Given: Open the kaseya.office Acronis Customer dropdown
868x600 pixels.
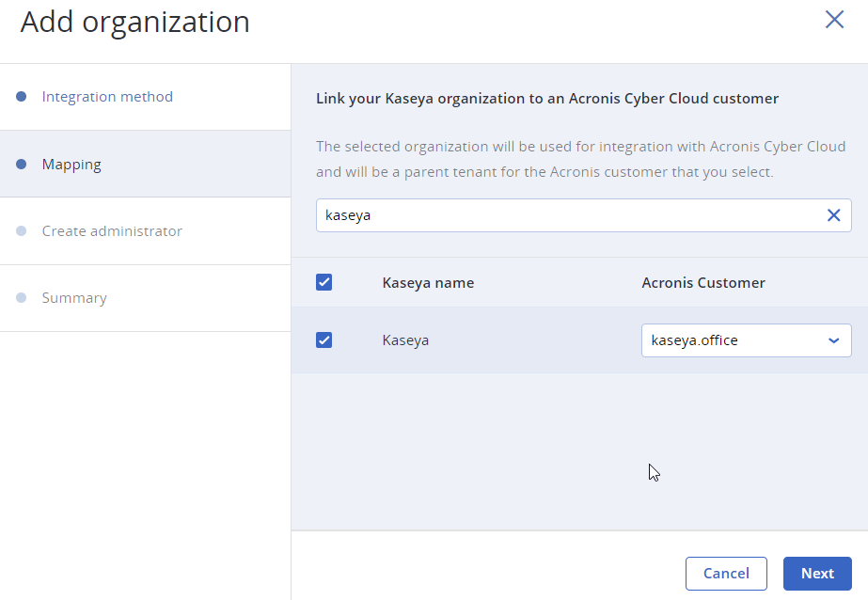Looking at the screenshot, I should pos(746,340).
